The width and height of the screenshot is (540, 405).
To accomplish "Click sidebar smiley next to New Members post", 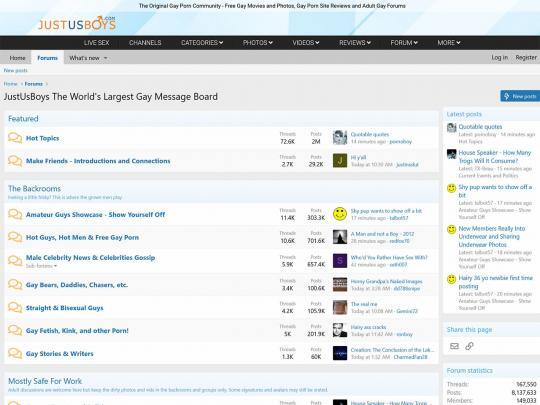I will (451, 229).
